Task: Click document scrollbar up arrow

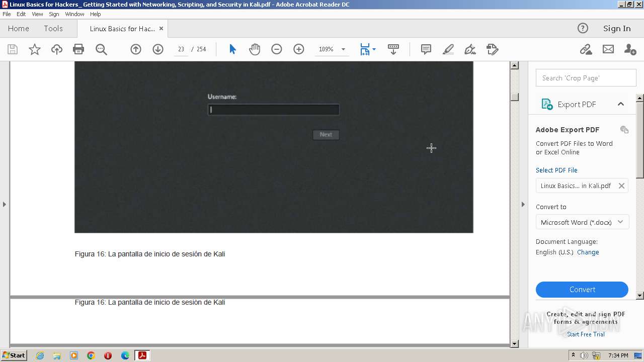Action: click(x=514, y=65)
